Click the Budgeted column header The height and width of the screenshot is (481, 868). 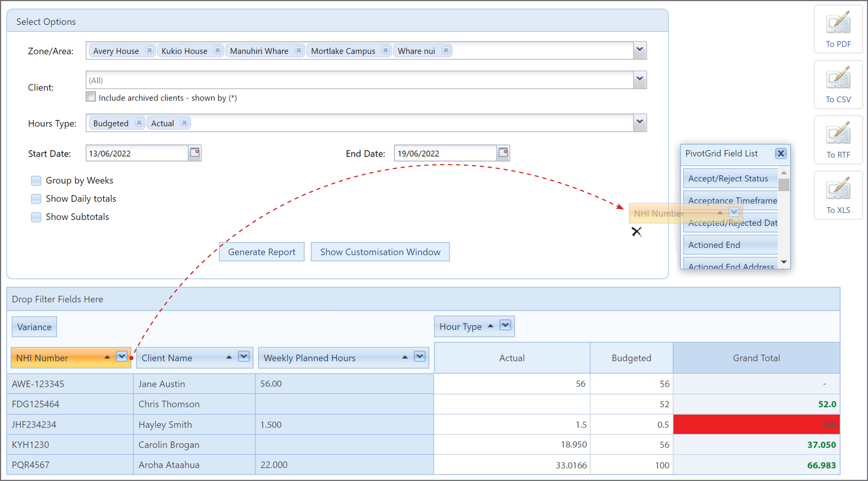[x=631, y=358]
